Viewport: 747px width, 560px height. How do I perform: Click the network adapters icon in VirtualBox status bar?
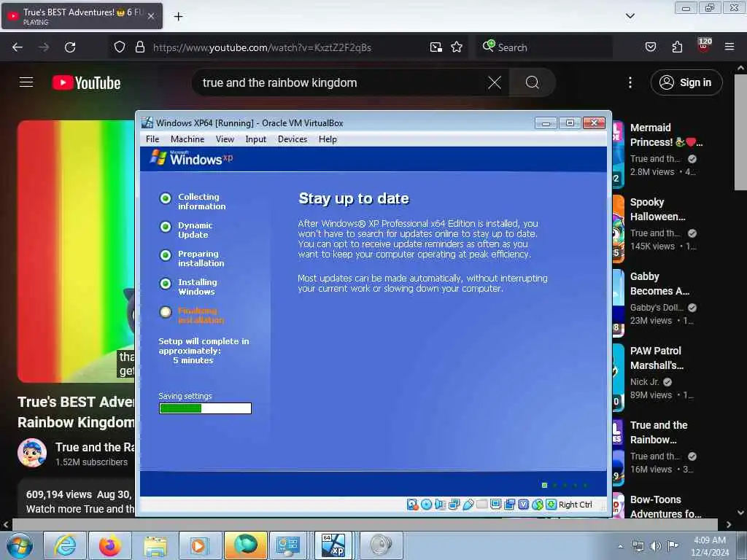454,505
